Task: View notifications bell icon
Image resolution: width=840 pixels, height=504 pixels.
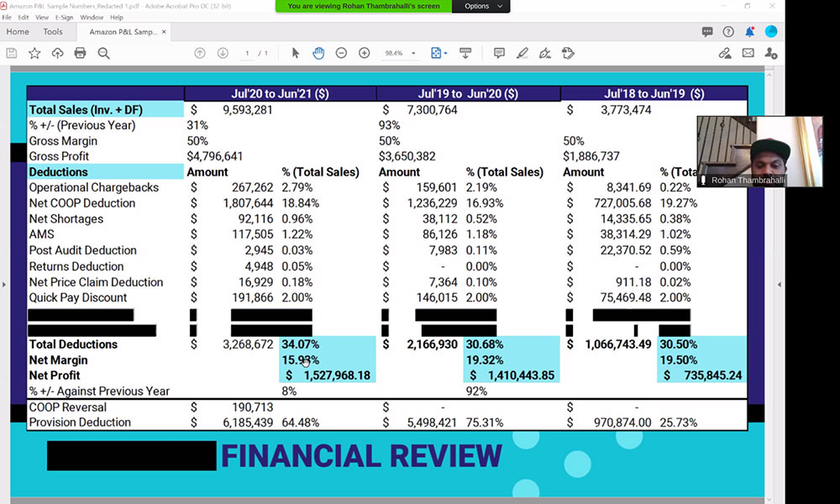Action: pyautogui.click(x=749, y=32)
